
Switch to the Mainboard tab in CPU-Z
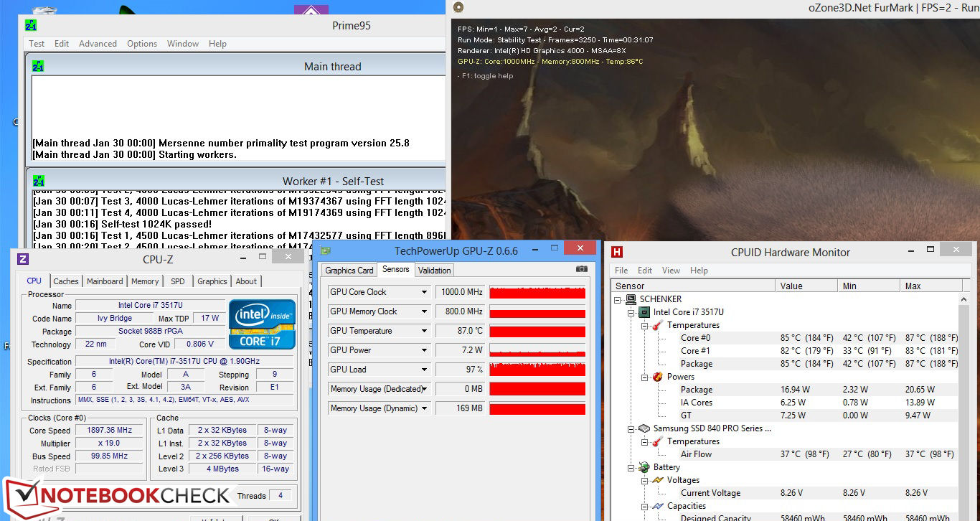click(x=105, y=281)
